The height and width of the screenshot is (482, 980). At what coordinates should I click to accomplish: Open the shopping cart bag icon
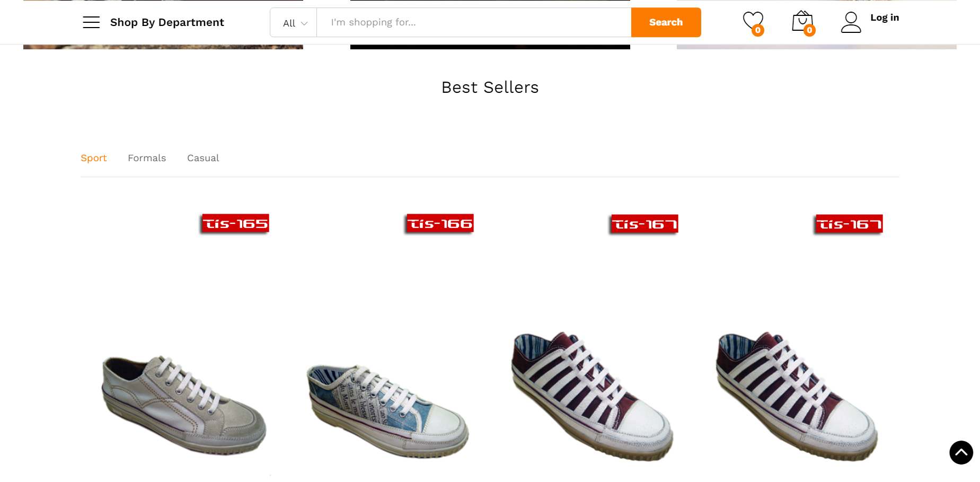[x=802, y=22]
